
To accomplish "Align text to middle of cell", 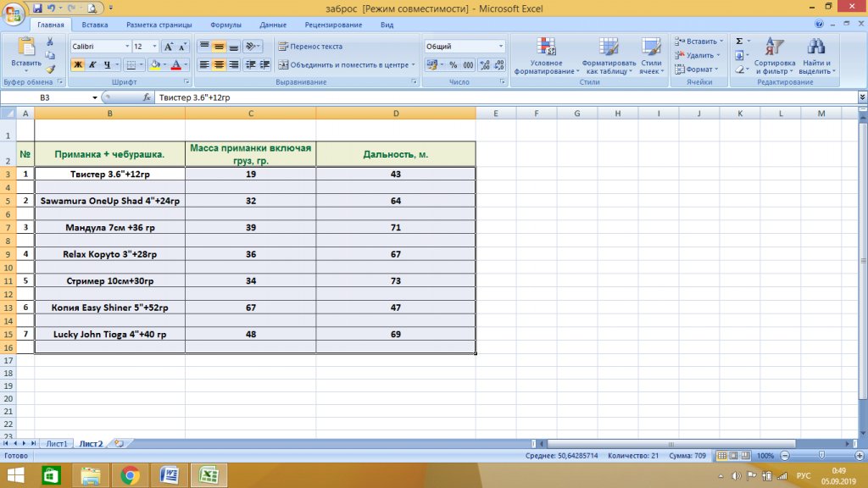I will click(x=220, y=47).
